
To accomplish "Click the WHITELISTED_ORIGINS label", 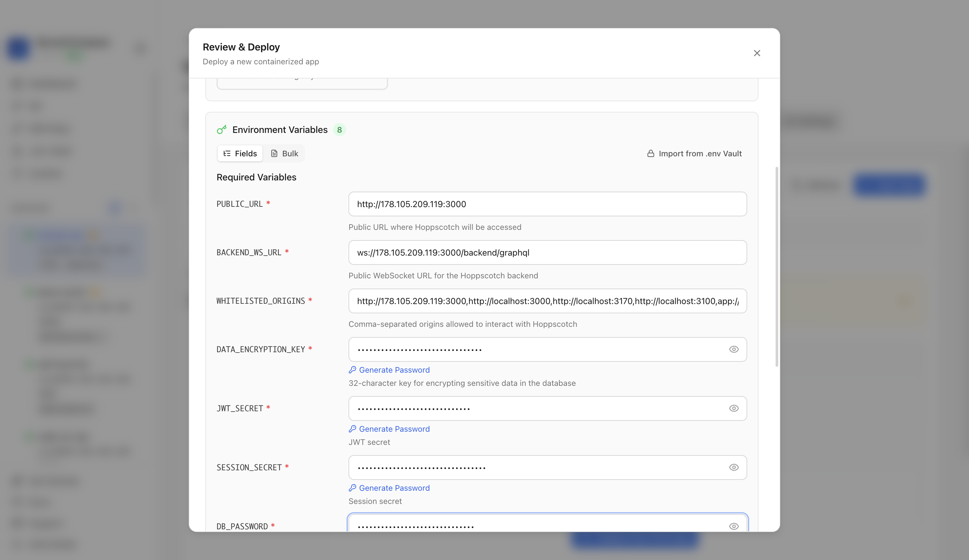I will click(x=260, y=301).
